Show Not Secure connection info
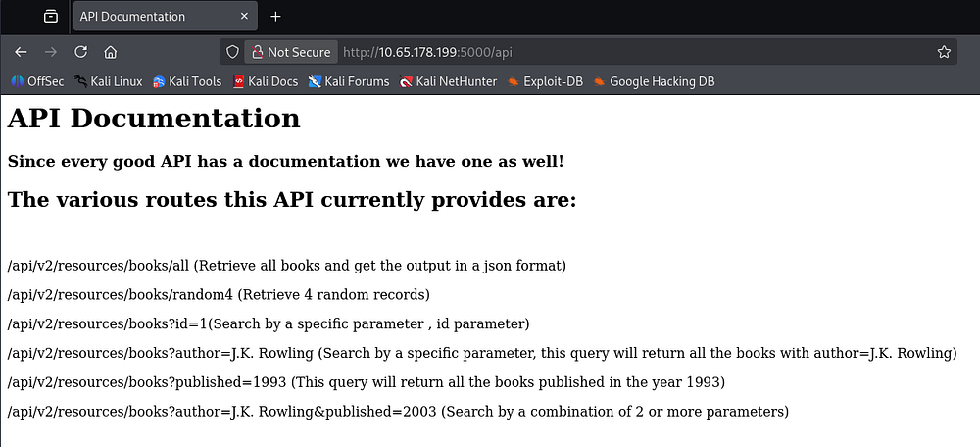The image size is (980, 447). tap(290, 52)
